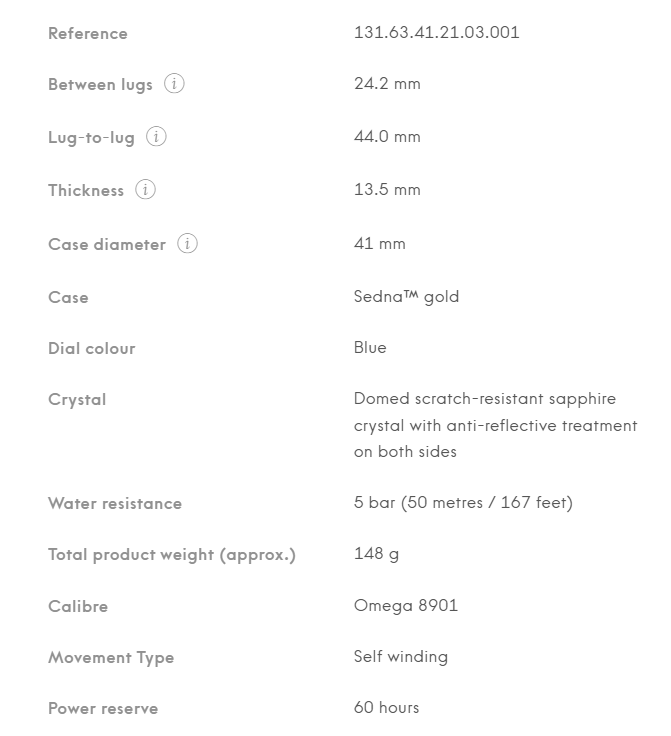Click the 41 mm diameter value
This screenshot has width=671, height=736.
pos(380,244)
